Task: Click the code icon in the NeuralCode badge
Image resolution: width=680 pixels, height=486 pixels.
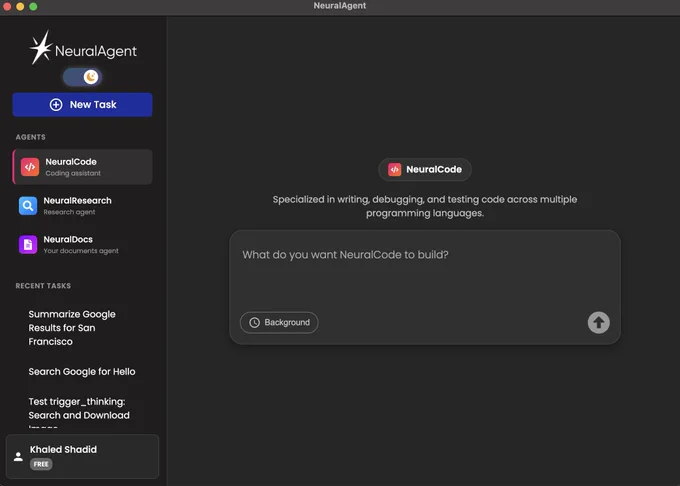Action: pyautogui.click(x=395, y=170)
